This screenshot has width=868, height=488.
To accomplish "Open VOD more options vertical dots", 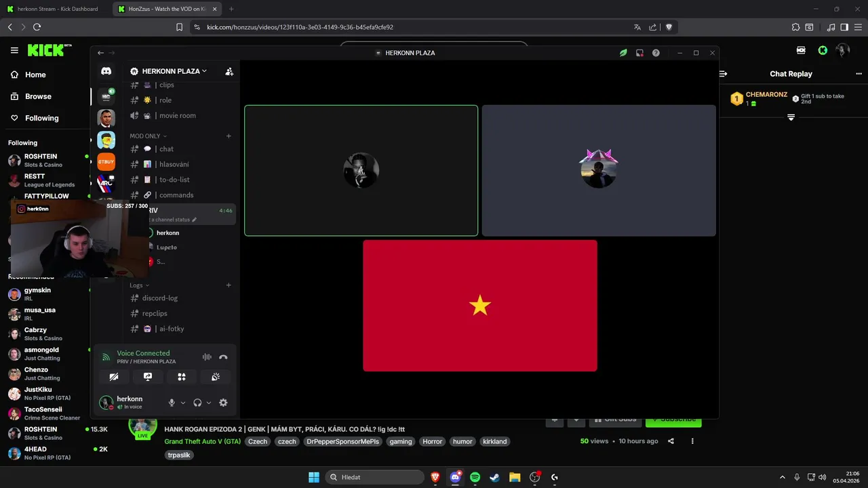I will pyautogui.click(x=692, y=441).
